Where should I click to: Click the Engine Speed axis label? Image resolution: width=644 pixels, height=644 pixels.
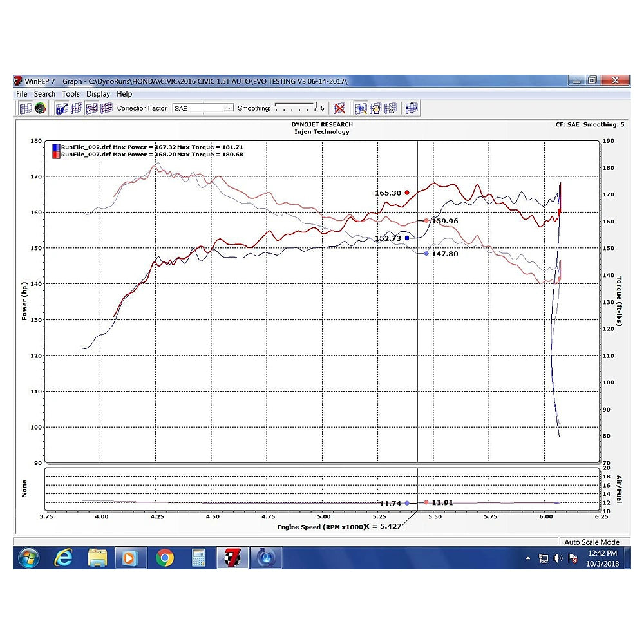point(321,527)
